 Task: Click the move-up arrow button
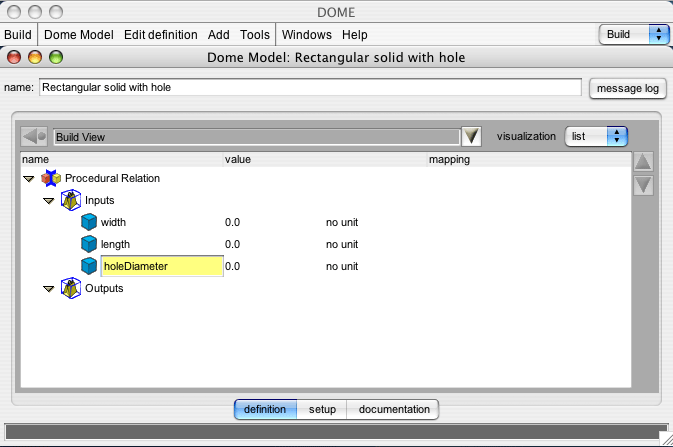pyautogui.click(x=643, y=162)
